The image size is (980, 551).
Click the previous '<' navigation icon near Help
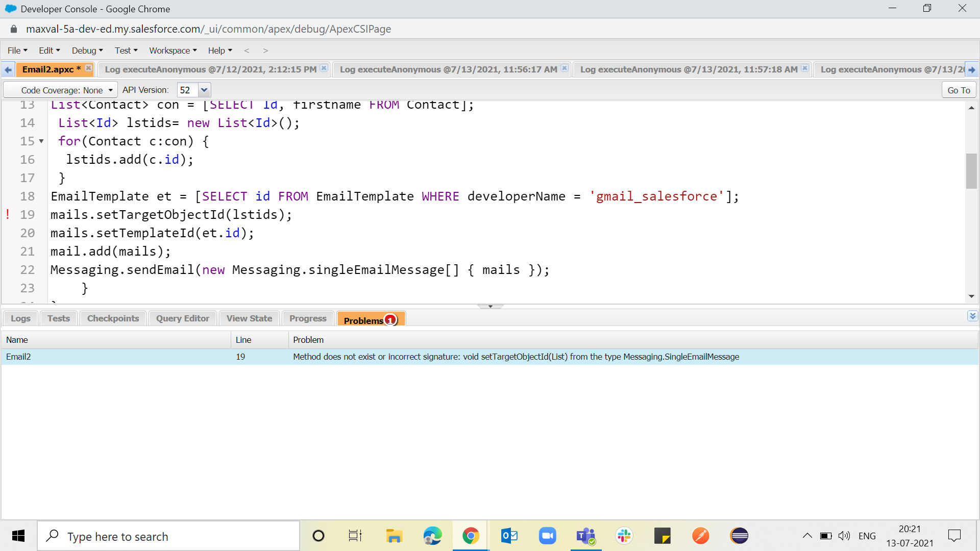pyautogui.click(x=247, y=51)
